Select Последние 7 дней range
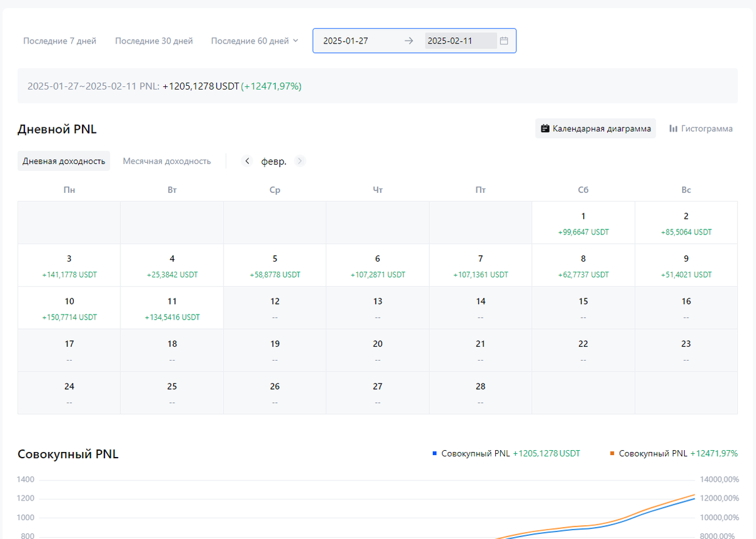 [60, 41]
